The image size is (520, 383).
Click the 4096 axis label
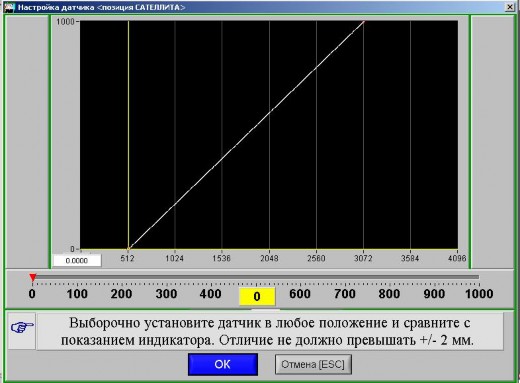(457, 258)
